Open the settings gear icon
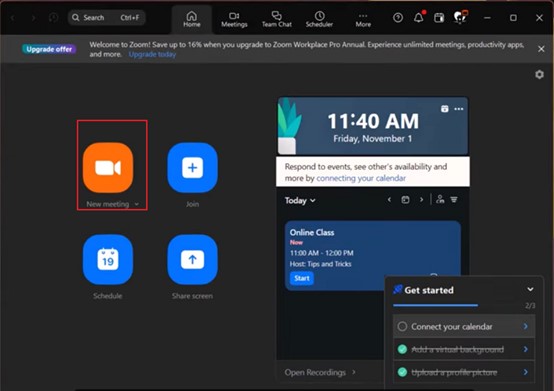 point(539,75)
